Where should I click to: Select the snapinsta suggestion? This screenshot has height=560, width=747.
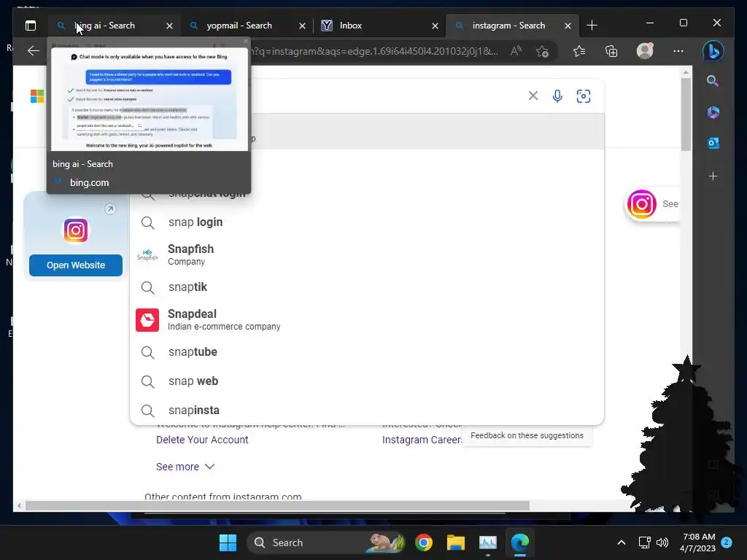point(367,411)
